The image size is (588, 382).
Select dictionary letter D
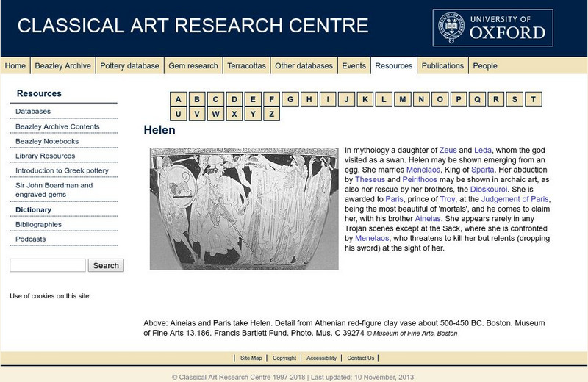(234, 99)
